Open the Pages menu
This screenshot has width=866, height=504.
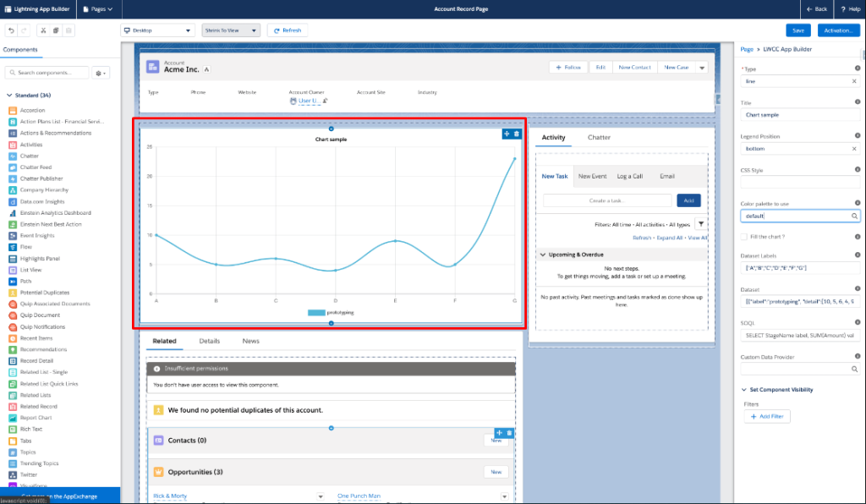point(98,8)
